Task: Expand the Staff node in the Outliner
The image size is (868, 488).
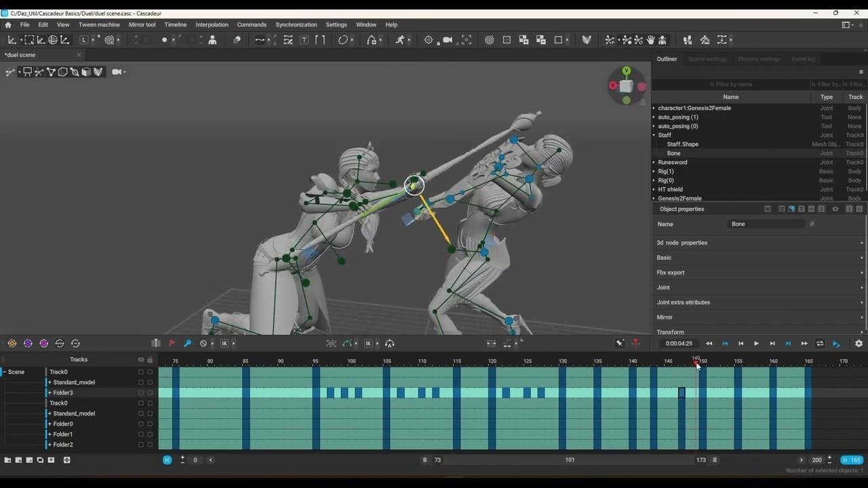Action: (654, 136)
